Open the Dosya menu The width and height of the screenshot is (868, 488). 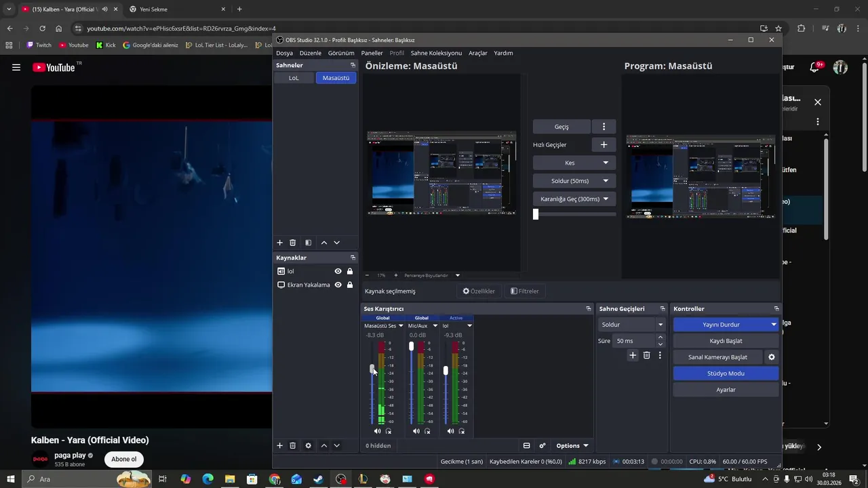click(285, 53)
